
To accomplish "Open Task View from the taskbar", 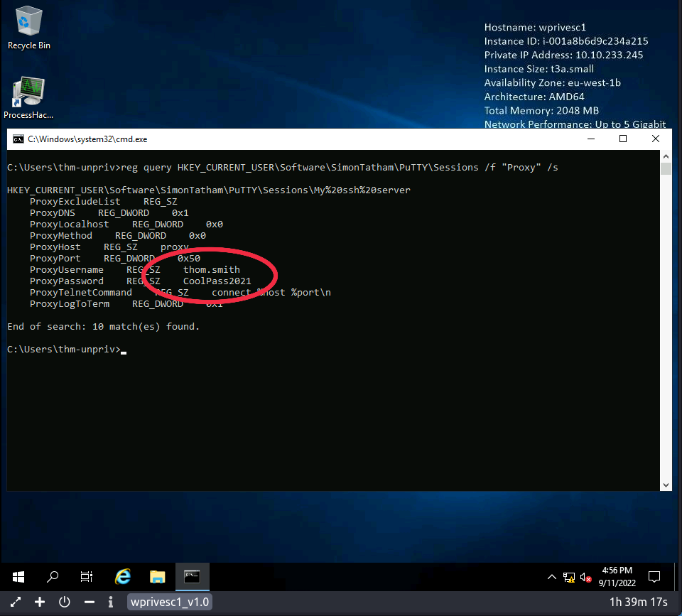I will pyautogui.click(x=87, y=576).
